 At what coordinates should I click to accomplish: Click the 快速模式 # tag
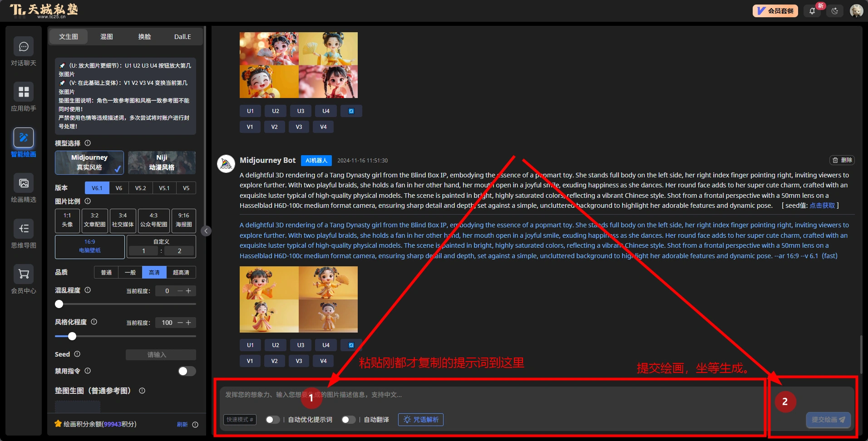[x=240, y=420]
